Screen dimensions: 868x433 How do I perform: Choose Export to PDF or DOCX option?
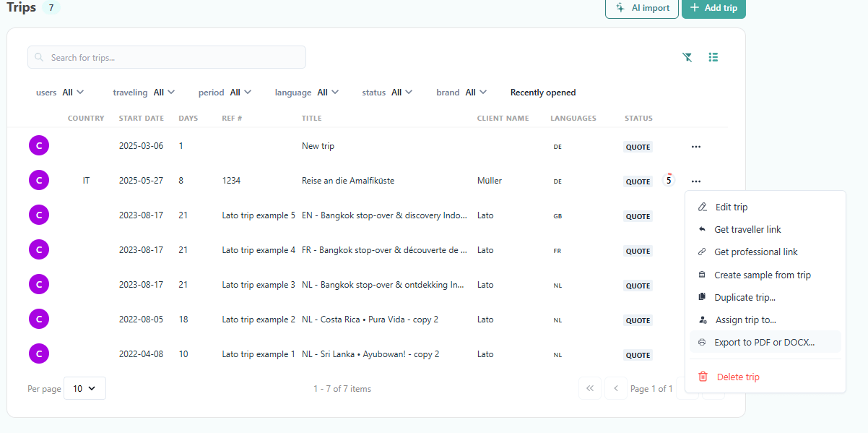(764, 342)
